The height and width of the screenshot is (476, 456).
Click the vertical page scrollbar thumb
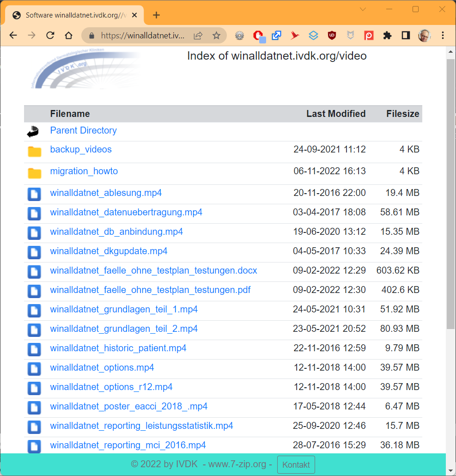click(x=450, y=194)
